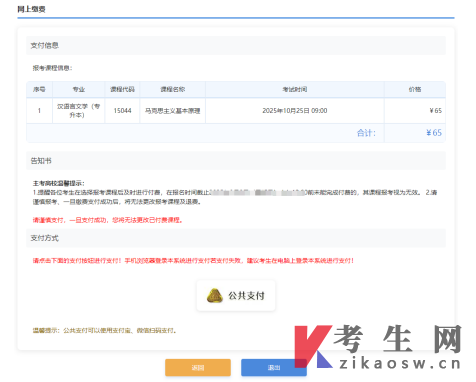
Task: Select exam time 2025年10月25日 09:00
Action: 295,111
